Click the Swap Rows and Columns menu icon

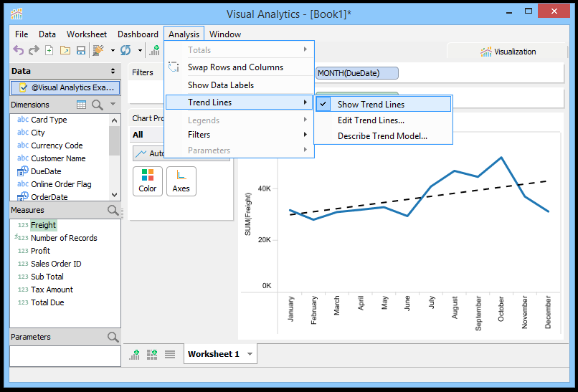click(174, 67)
